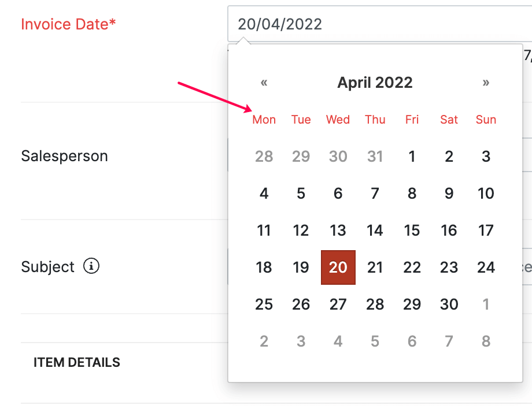Choose greyed-out March 31 date
Image resolution: width=532 pixels, height=409 pixels.
[x=375, y=157]
